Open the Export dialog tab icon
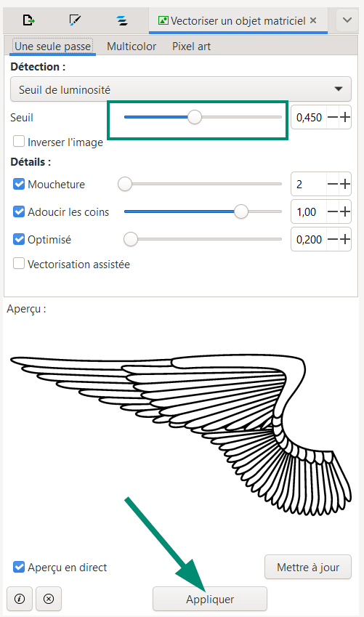 28,20
